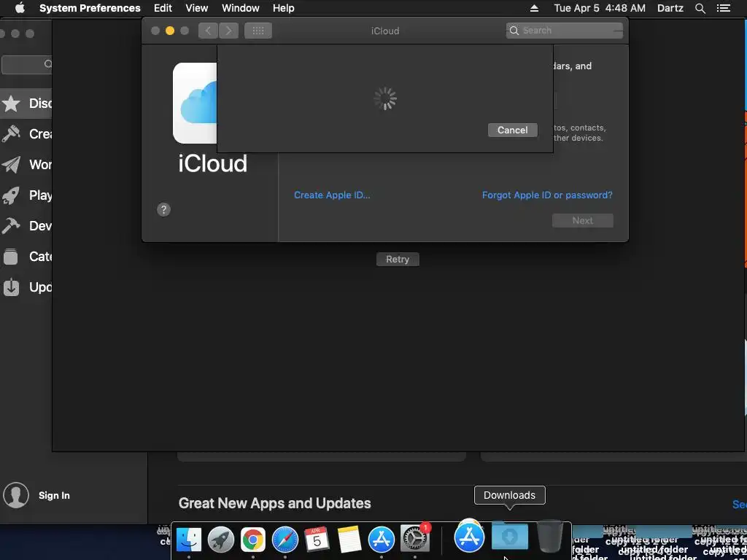Select the Updates download icon in App Store
Image resolution: width=747 pixels, height=560 pixels.
pos(11,287)
